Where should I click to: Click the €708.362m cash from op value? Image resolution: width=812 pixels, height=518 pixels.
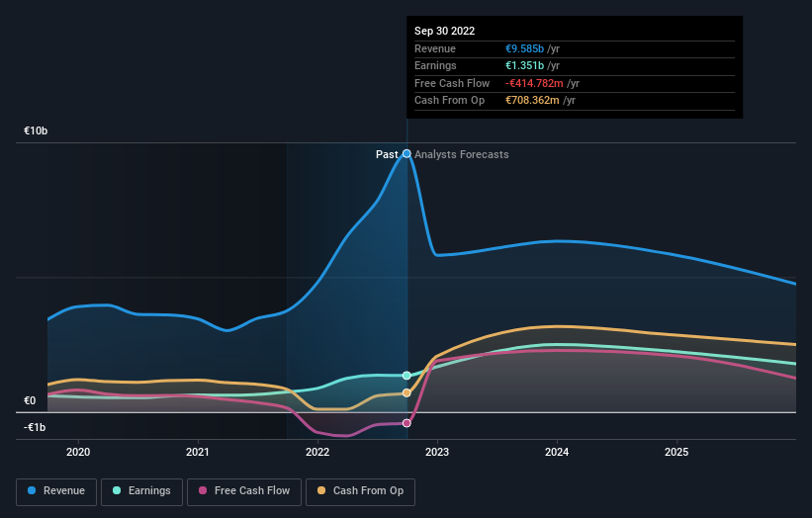tap(532, 101)
